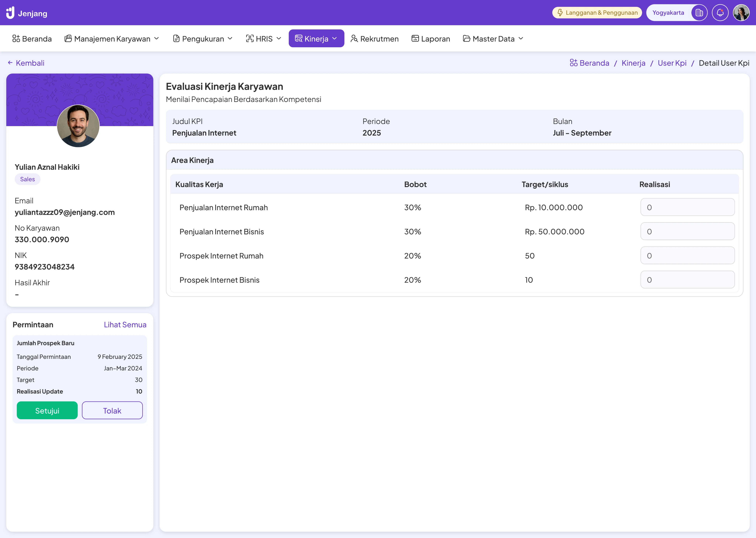Click the lightning icon in Langganan & Penggunaan
This screenshot has width=756, height=538.
[560, 13]
